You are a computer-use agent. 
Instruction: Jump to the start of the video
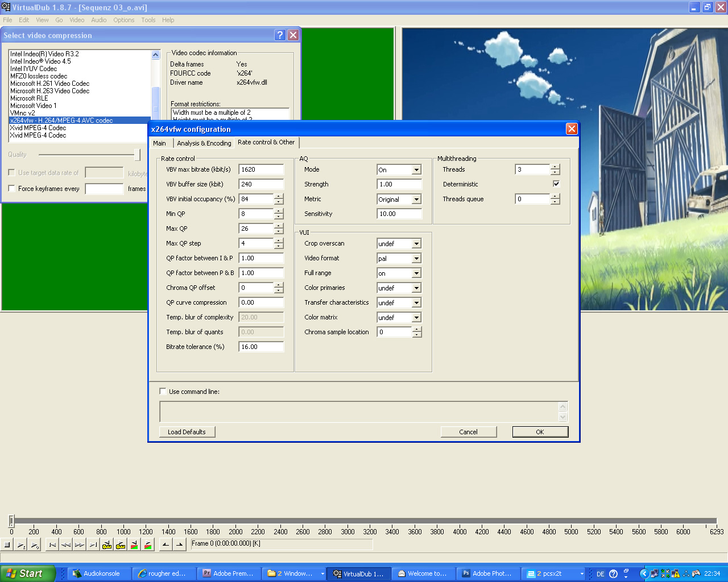click(52, 544)
